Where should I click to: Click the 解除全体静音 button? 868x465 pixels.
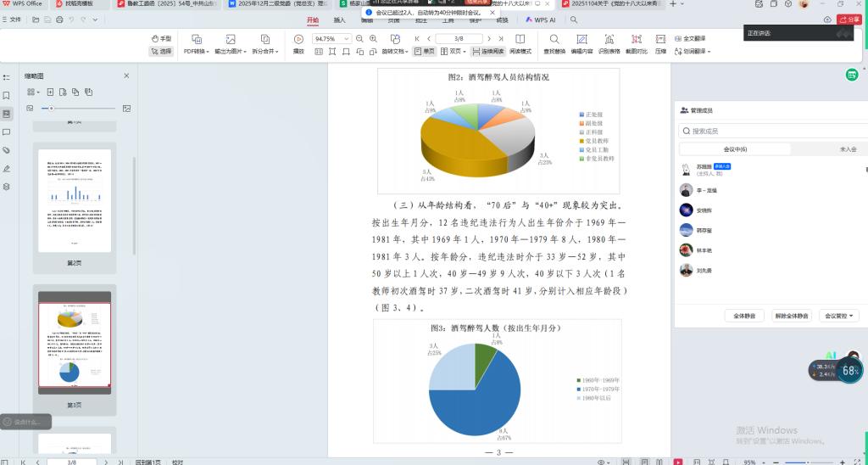tap(792, 316)
